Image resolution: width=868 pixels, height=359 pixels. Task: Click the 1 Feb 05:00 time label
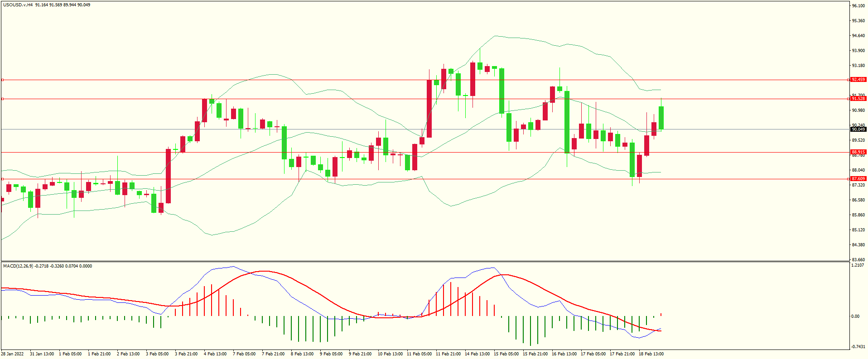(70, 354)
